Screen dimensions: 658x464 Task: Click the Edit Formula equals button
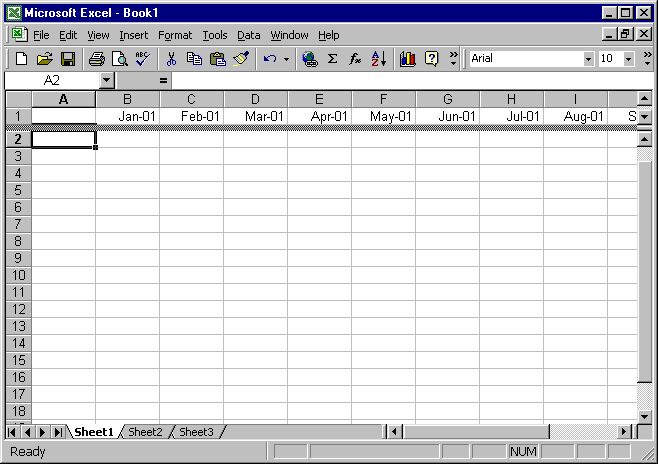(x=163, y=80)
